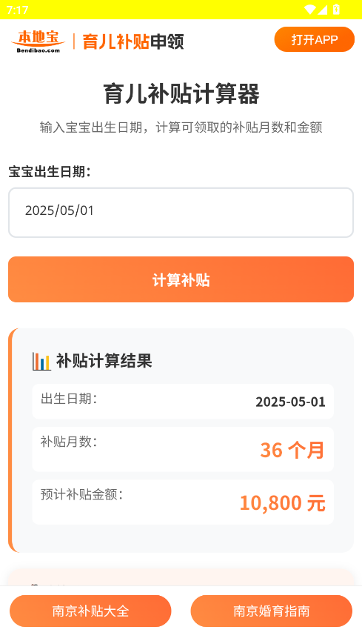362x644 pixels.
Task: Tap the bar chart icon in results
Action: click(41, 361)
